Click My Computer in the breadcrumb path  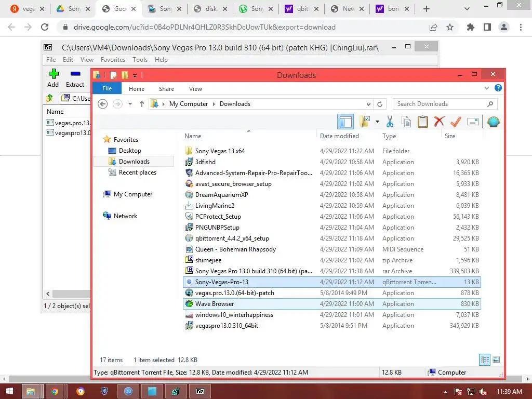188,104
